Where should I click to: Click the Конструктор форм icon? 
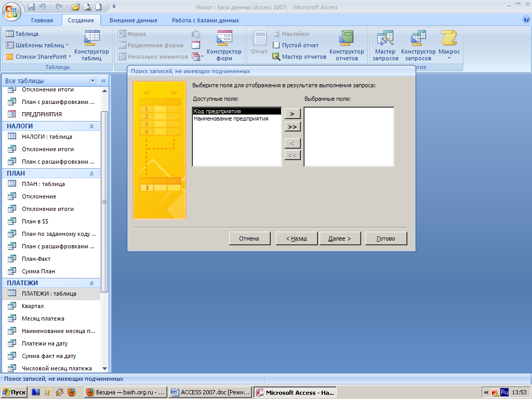[224, 46]
